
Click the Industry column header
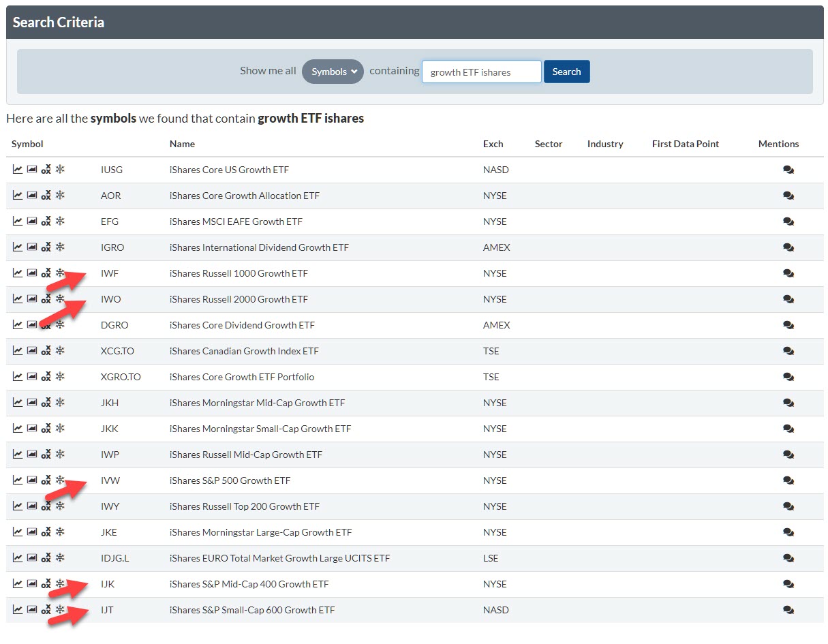[x=605, y=144]
